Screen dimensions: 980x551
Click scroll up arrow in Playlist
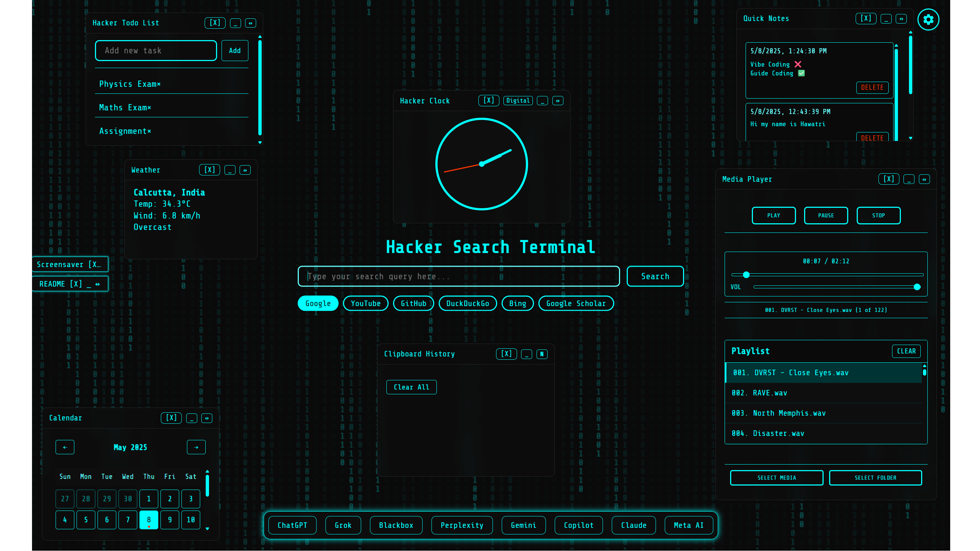pyautogui.click(x=924, y=366)
